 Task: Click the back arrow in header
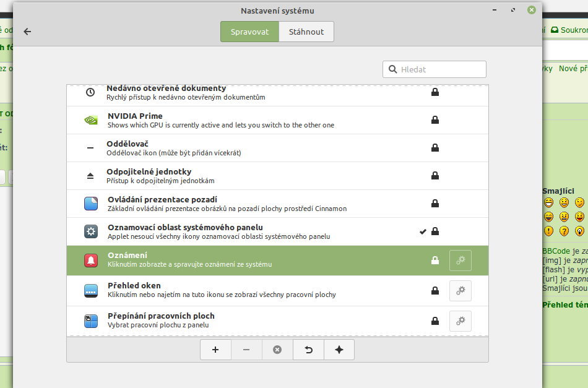coord(27,32)
